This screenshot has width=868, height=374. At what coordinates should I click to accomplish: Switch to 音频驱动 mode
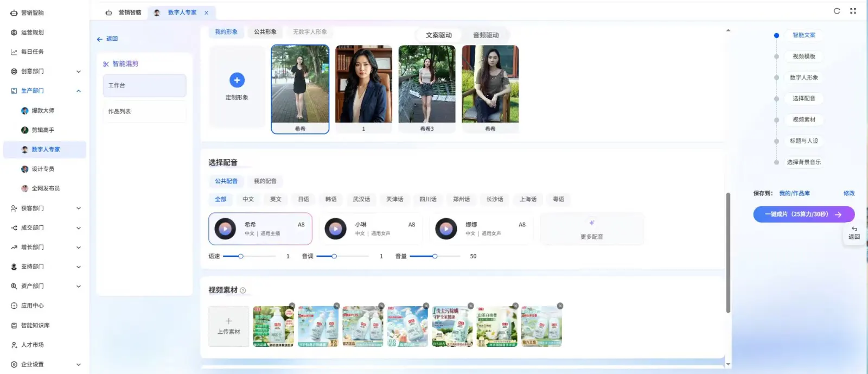[486, 35]
